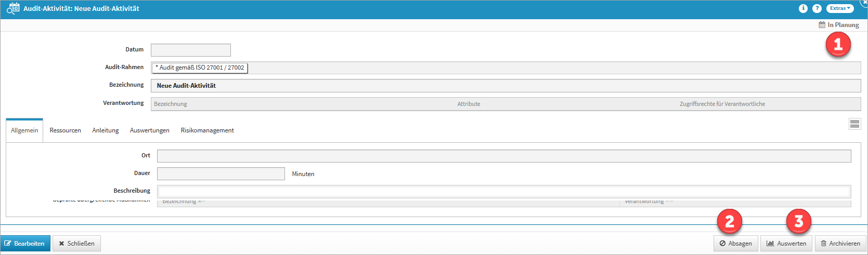This screenshot has height=255, width=868.
Task: Click the Dauer minutes input field
Action: pos(221,173)
